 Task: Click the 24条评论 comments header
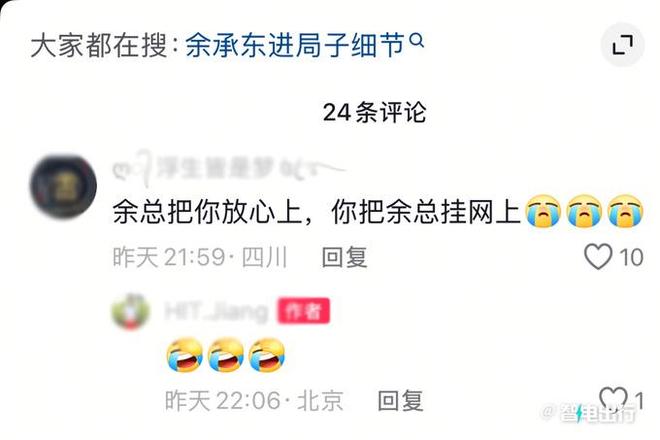tap(374, 113)
